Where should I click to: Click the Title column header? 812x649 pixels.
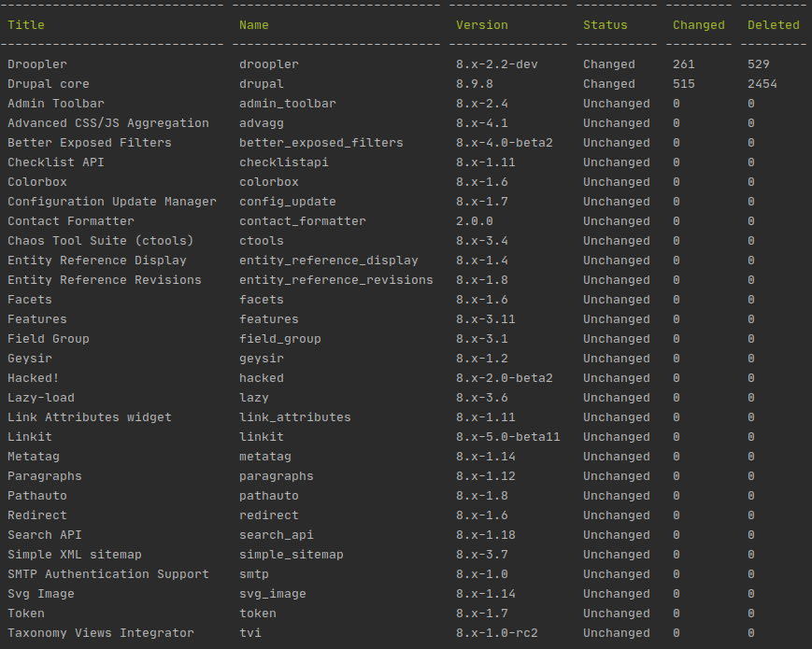pos(26,25)
